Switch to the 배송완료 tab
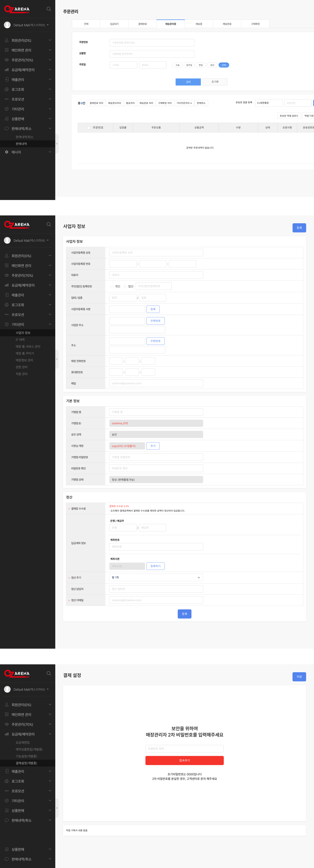The height and width of the screenshot is (868, 314). tap(227, 24)
